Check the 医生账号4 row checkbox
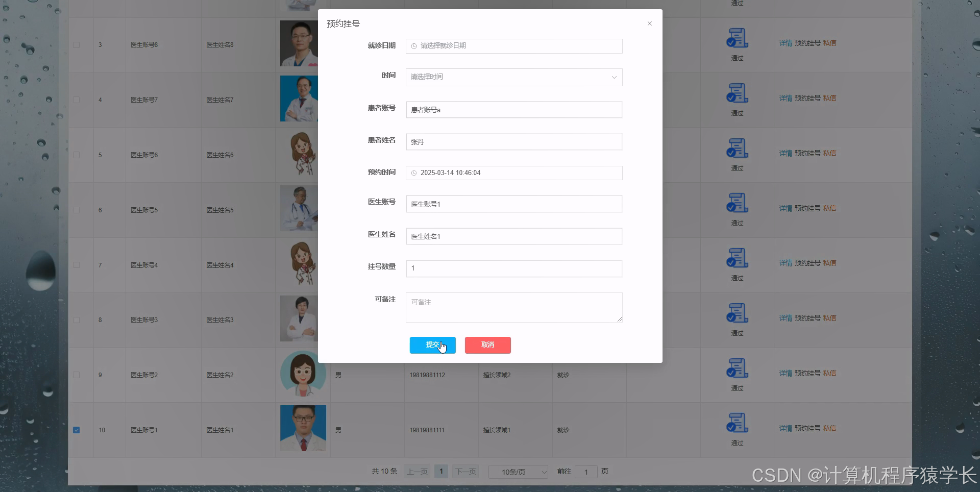 [77, 264]
